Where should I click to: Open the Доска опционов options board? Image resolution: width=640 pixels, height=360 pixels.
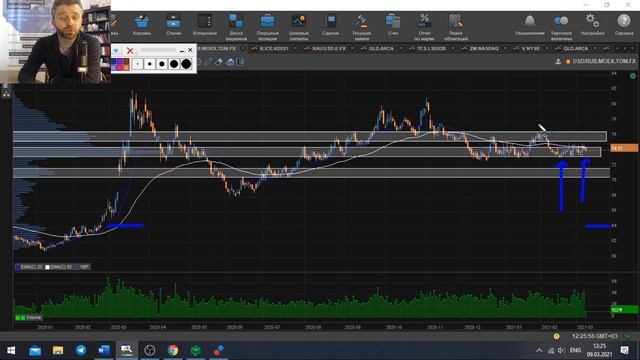236,27
